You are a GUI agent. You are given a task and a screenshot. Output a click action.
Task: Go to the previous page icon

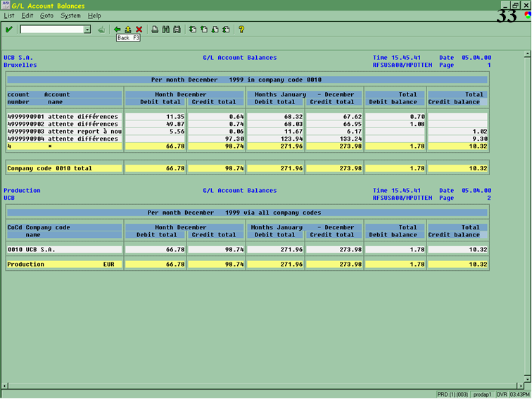coord(203,30)
